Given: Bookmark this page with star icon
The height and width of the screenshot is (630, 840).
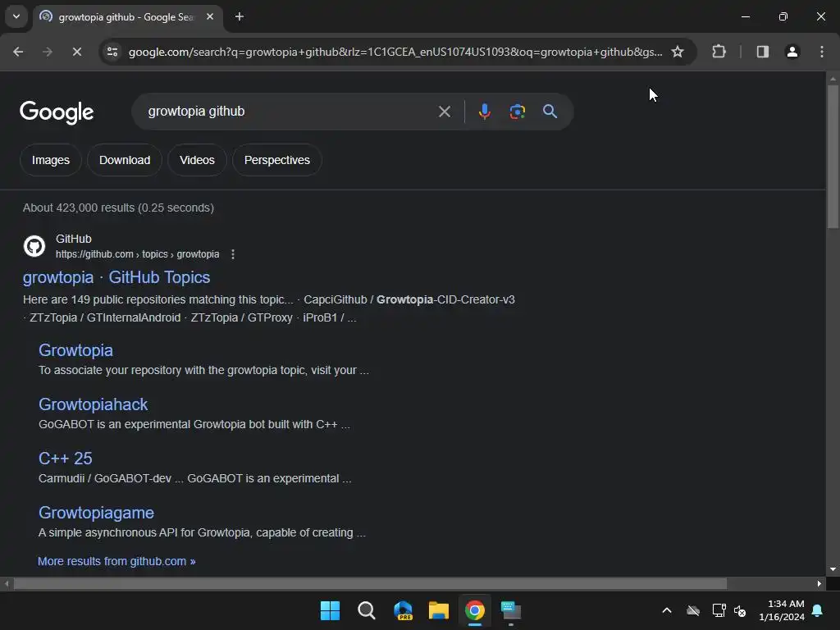Looking at the screenshot, I should [x=678, y=52].
